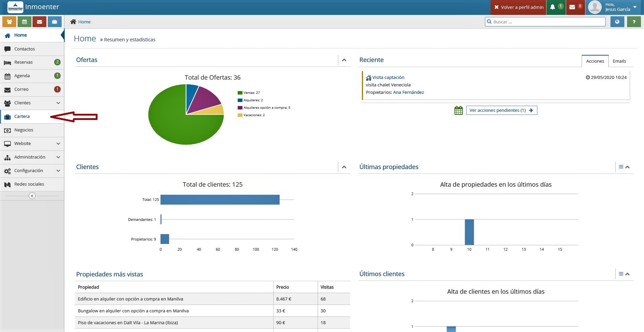644x332 pixels.
Task: Click the Home breadcrumb link
Action: click(x=84, y=22)
